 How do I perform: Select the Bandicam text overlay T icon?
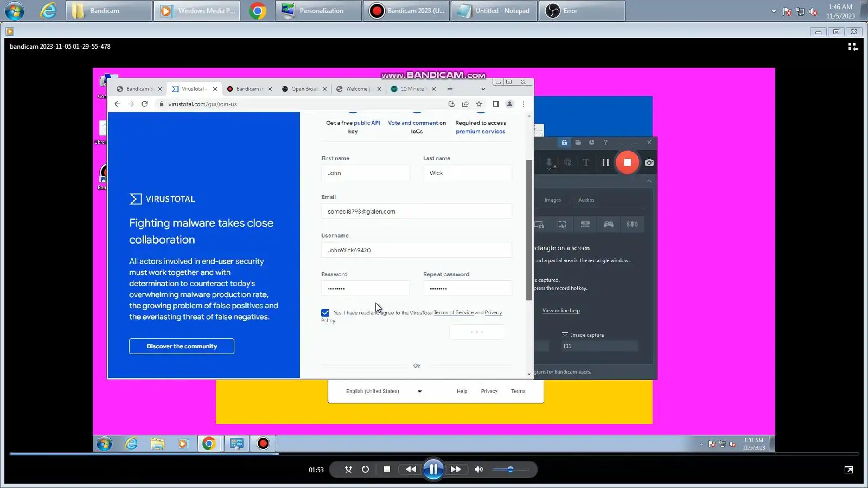[586, 162]
